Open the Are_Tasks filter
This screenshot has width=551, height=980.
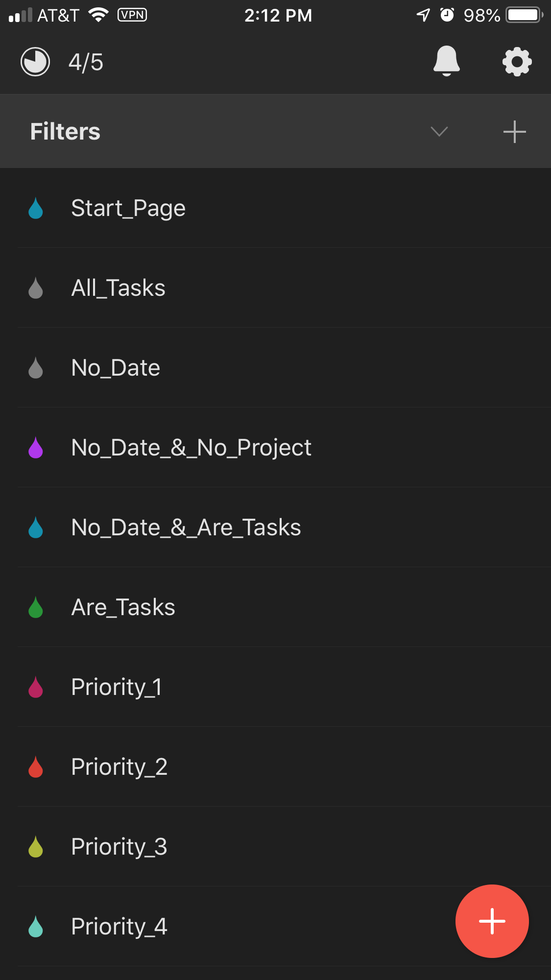275,607
